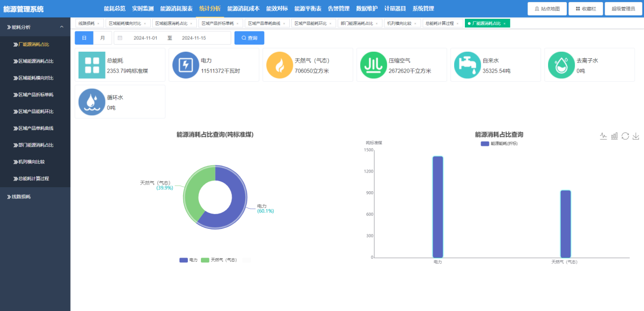Switch chart to line view icon
Screen dimensions: 644x311
[x=603, y=136]
